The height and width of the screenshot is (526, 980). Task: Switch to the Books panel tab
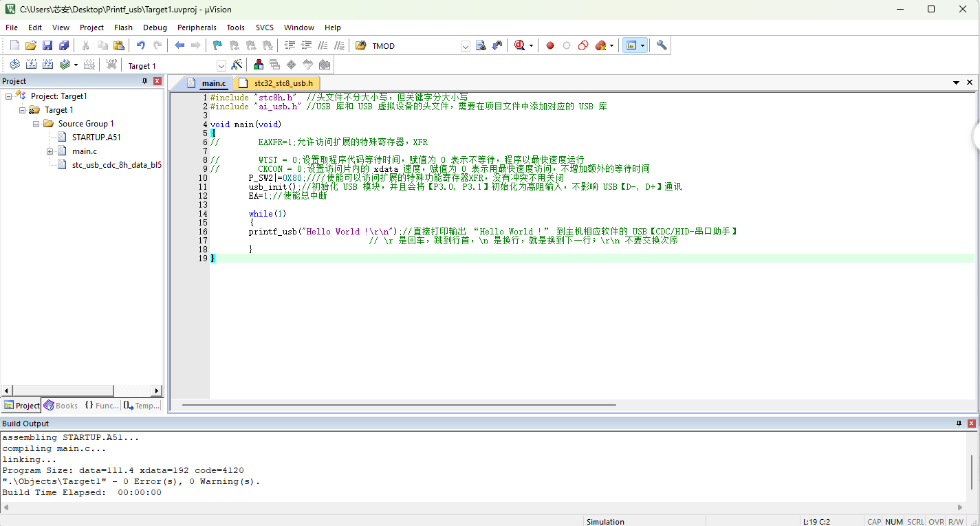coord(61,406)
